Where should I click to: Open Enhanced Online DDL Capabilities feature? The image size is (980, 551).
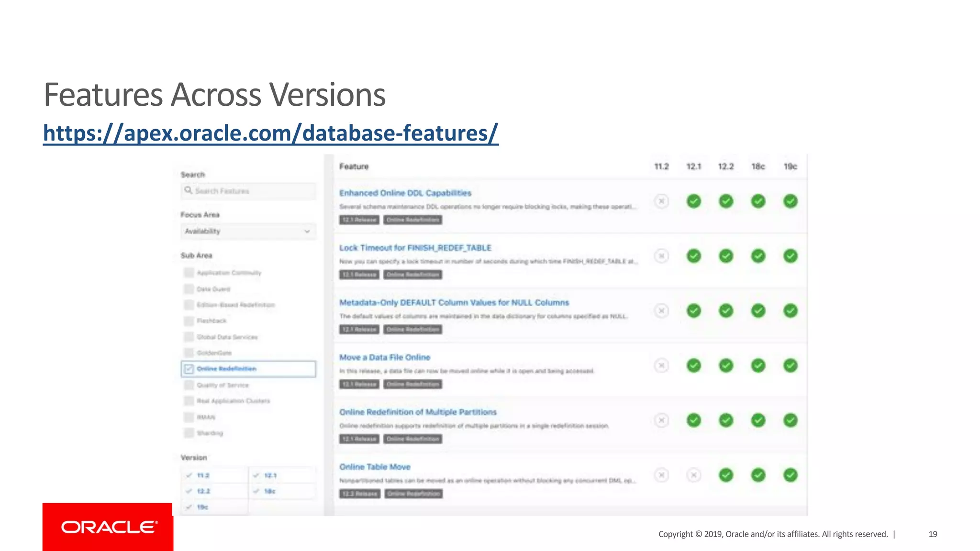405,193
